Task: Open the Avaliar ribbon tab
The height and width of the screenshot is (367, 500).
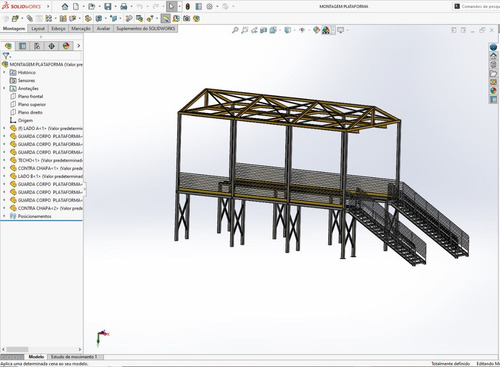Action: pos(103,29)
